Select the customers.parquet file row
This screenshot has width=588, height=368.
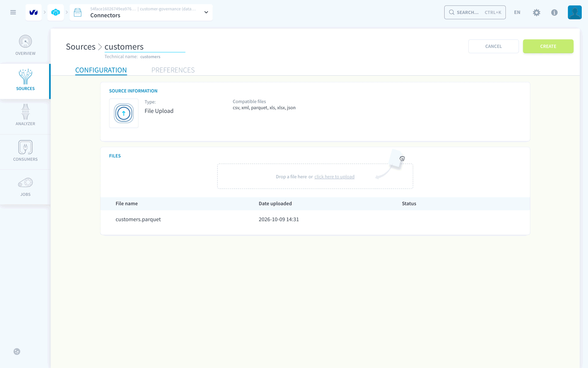[x=315, y=220]
